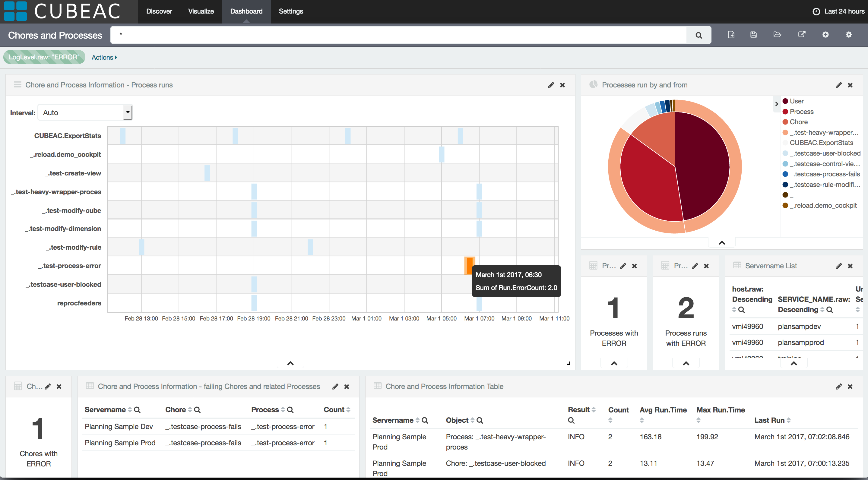Screen dimensions: 868x480
Task: Open the Interval Auto dropdown
Action: coord(85,112)
